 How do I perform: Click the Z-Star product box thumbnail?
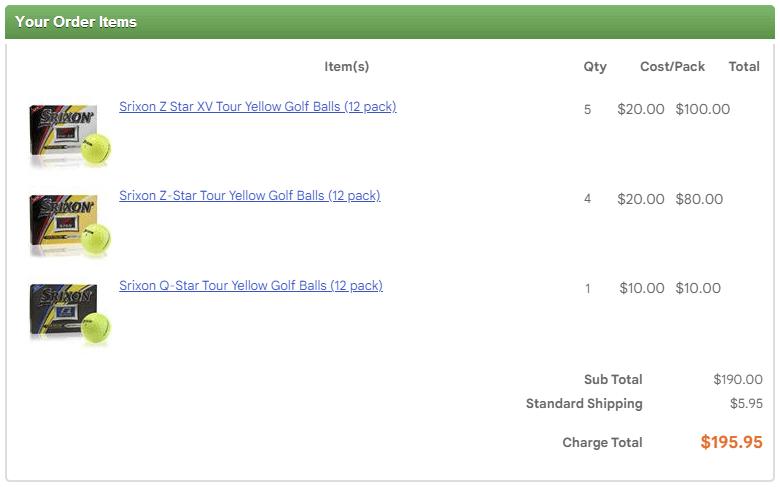(x=68, y=224)
